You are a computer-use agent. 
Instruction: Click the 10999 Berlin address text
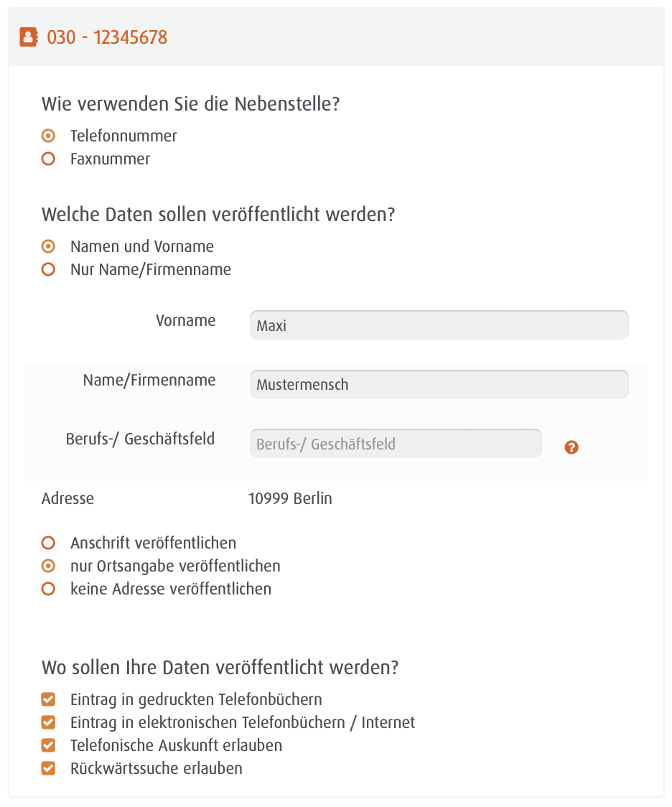(290, 499)
